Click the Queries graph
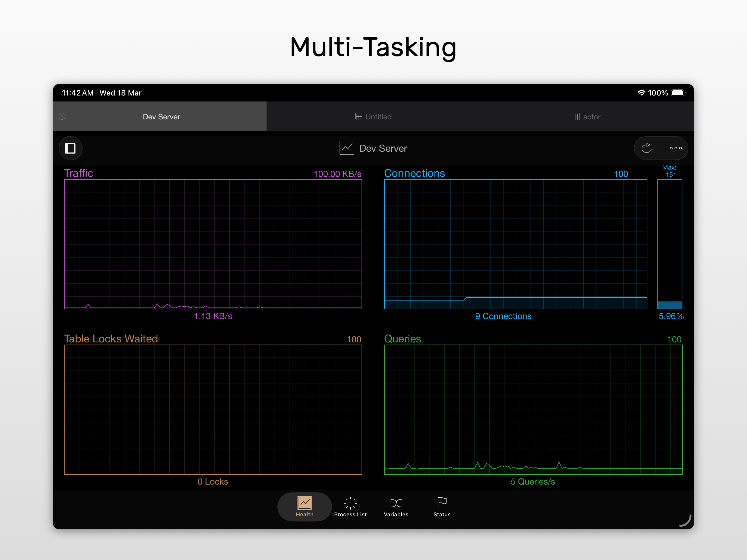Screen dimensions: 747x560 (x=533, y=409)
